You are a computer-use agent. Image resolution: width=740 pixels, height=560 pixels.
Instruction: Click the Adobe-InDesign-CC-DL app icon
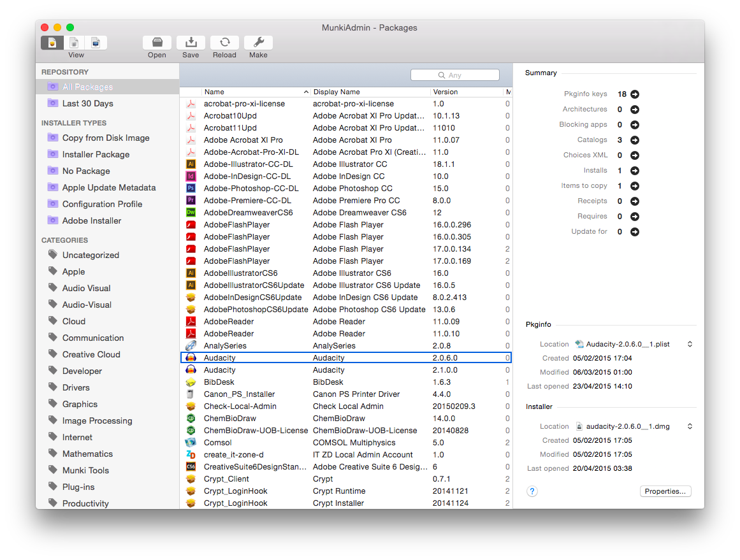click(191, 176)
